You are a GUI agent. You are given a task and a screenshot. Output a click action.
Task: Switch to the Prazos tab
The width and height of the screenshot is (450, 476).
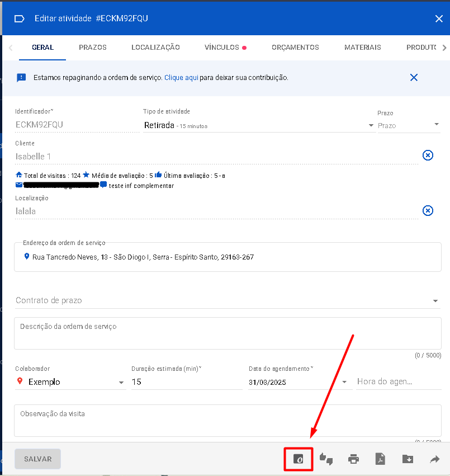pyautogui.click(x=93, y=48)
